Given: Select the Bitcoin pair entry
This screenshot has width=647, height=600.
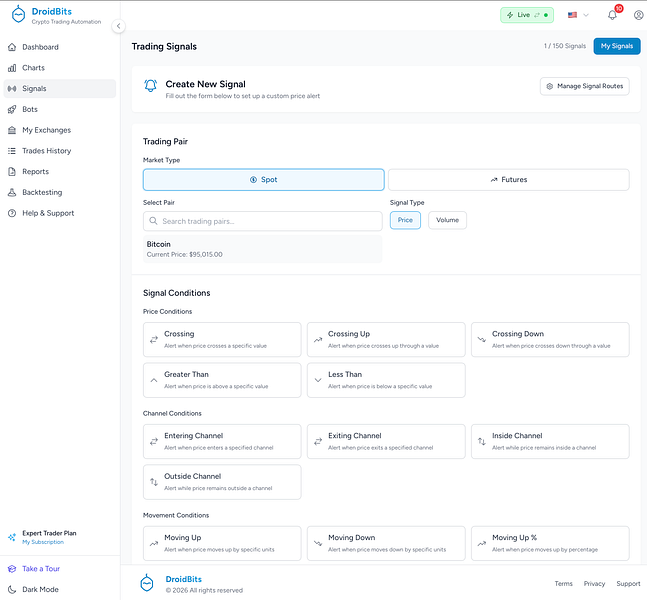Looking at the screenshot, I should coord(262,249).
